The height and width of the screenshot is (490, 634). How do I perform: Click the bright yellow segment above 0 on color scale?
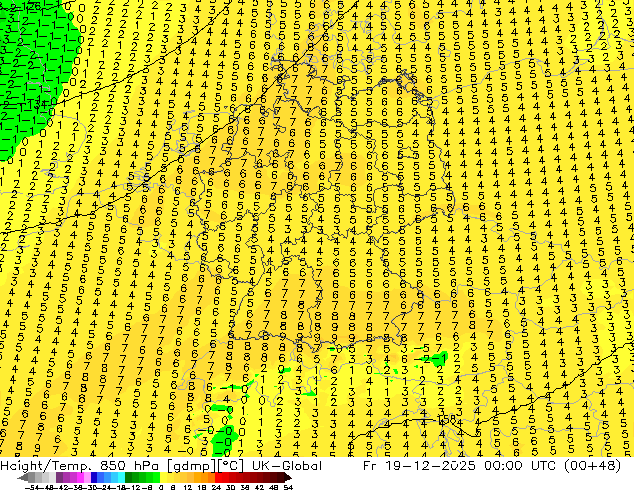click(x=163, y=478)
